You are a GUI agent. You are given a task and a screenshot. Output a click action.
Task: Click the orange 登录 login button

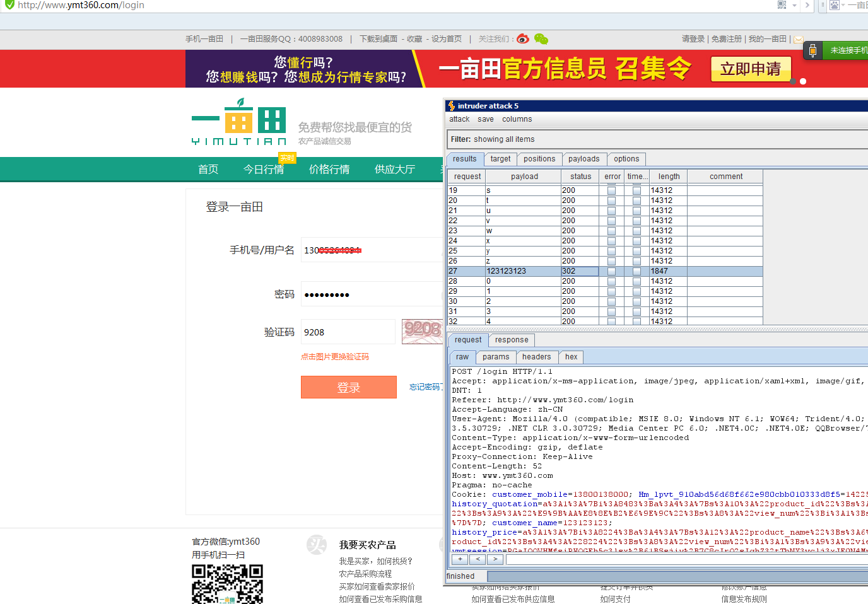pos(349,387)
